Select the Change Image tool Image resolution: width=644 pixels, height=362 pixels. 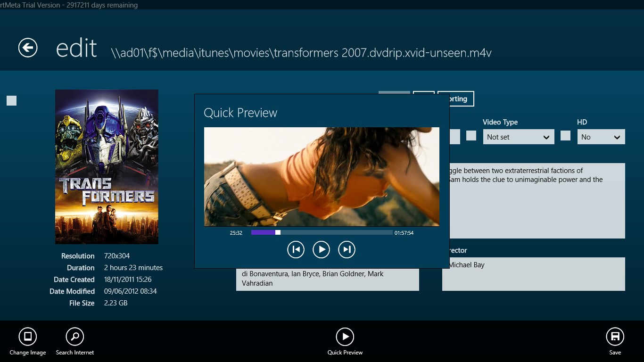click(x=27, y=337)
